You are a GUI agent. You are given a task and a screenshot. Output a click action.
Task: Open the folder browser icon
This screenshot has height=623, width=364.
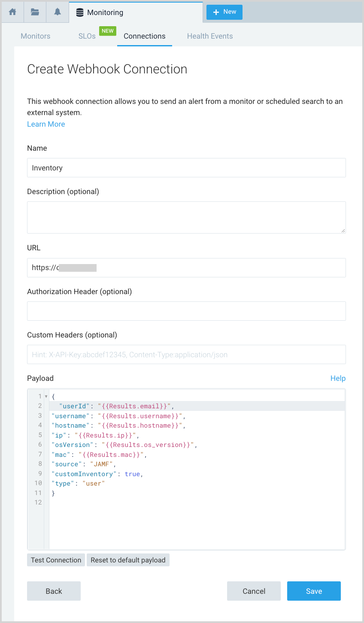(x=34, y=12)
